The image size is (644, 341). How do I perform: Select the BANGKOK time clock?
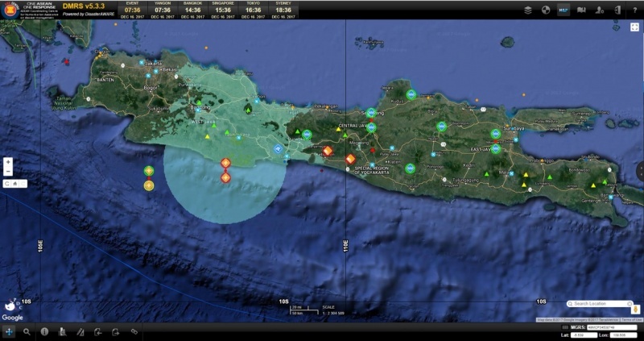192,10
